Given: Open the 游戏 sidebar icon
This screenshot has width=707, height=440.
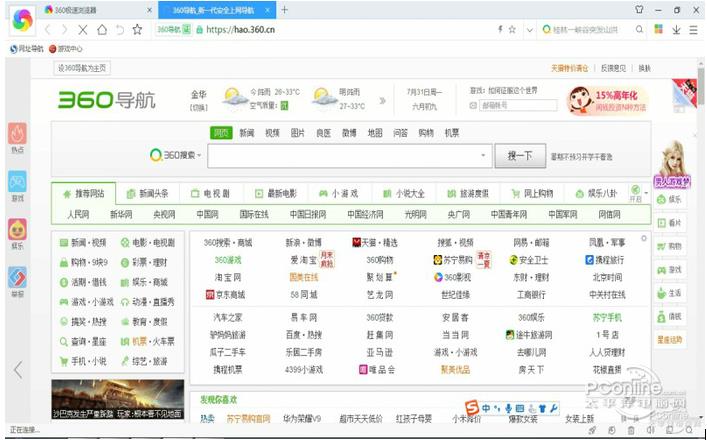Looking at the screenshot, I should [17, 186].
